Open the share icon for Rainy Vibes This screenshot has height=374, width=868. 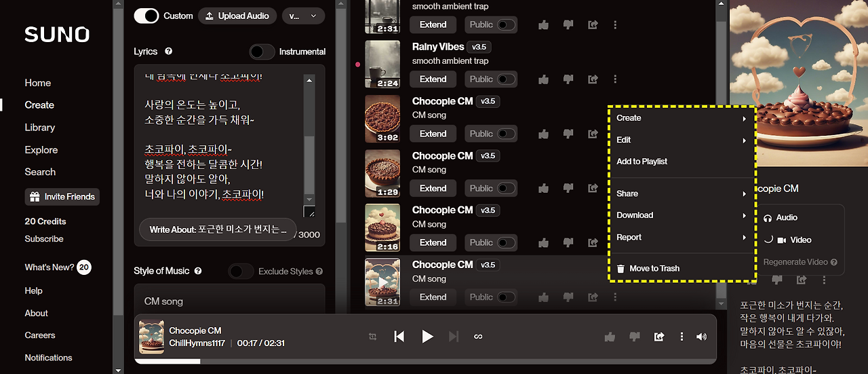(x=593, y=79)
